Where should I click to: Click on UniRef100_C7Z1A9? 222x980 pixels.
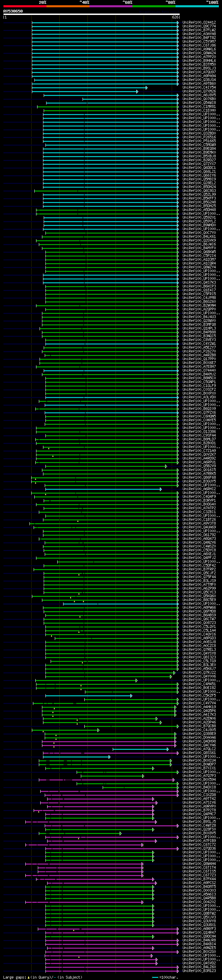199,451
